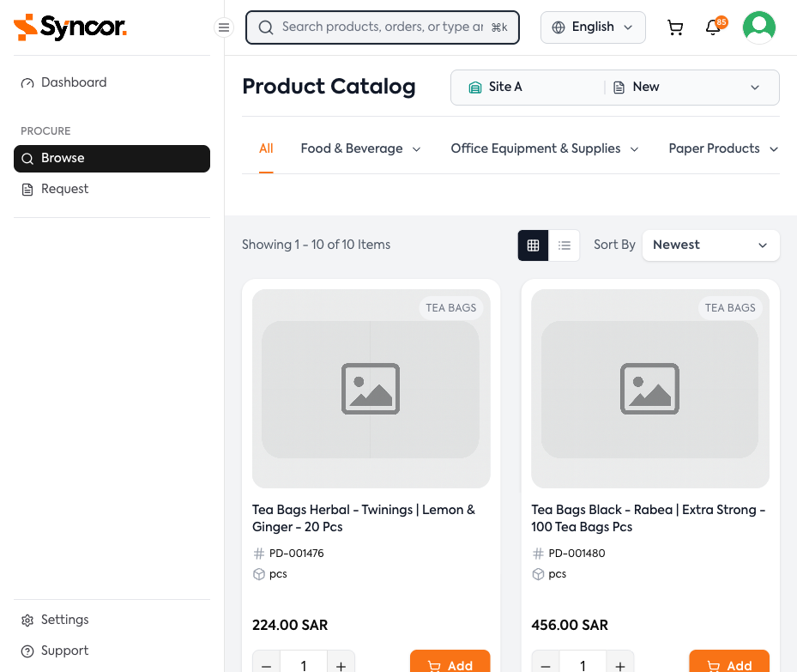797x672 pixels.
Task: Open Settings from the sidebar
Action: click(x=64, y=619)
